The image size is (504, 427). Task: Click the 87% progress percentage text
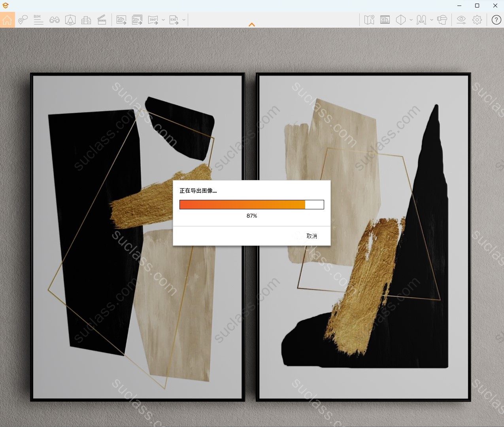(252, 216)
